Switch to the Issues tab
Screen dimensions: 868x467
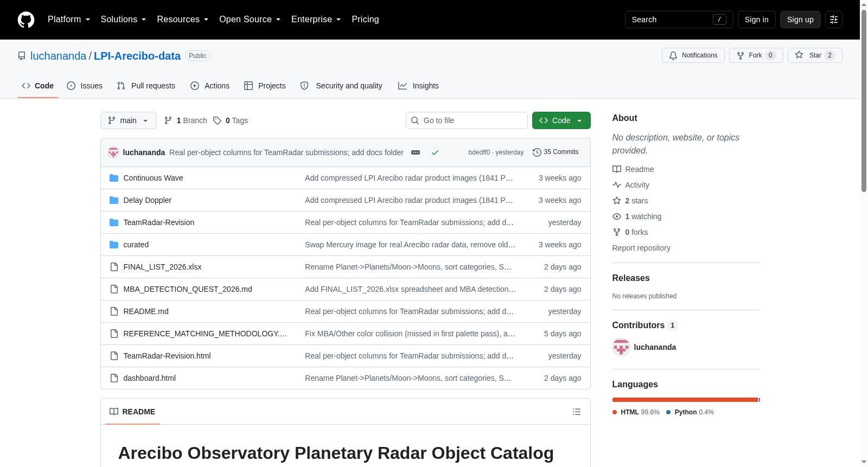point(85,86)
